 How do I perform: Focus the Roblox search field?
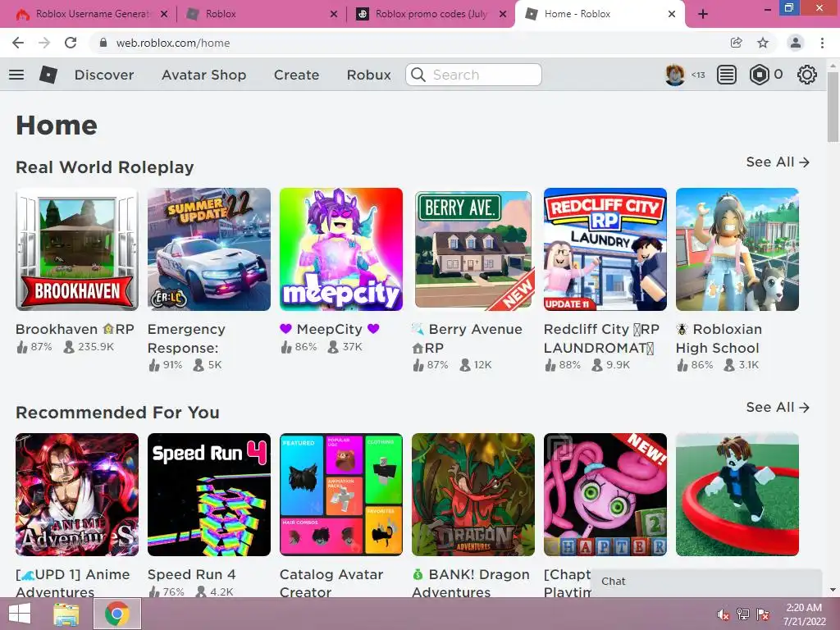[x=473, y=75]
